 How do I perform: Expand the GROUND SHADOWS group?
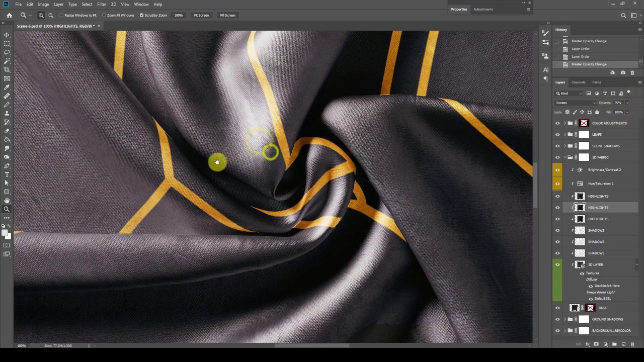click(565, 319)
